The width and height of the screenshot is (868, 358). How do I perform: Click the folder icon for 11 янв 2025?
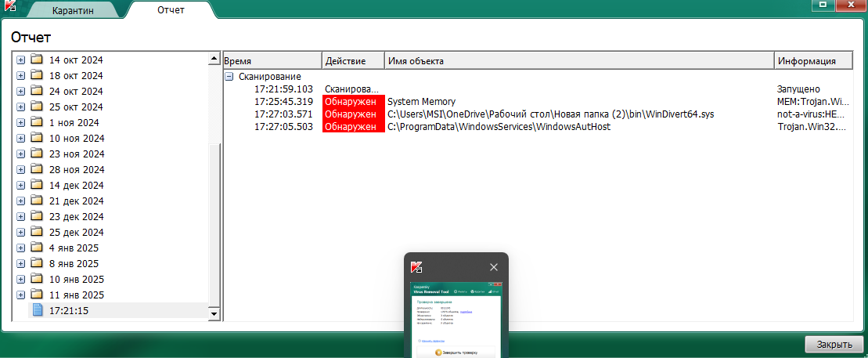tap(37, 295)
